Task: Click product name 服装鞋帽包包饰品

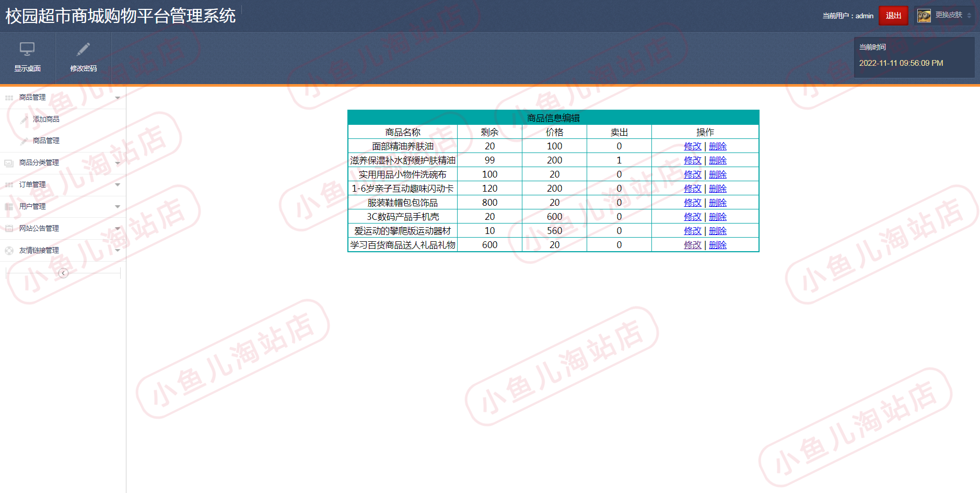Action: (403, 203)
